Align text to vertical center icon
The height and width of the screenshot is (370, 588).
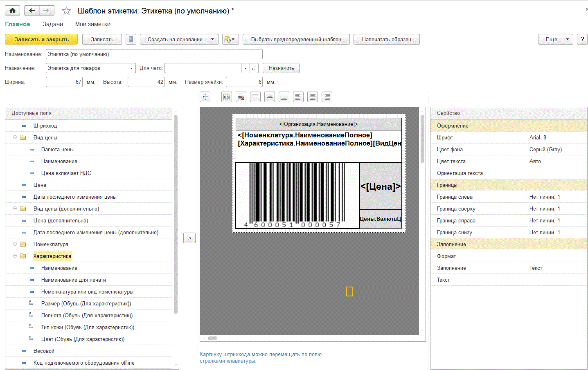click(x=270, y=97)
